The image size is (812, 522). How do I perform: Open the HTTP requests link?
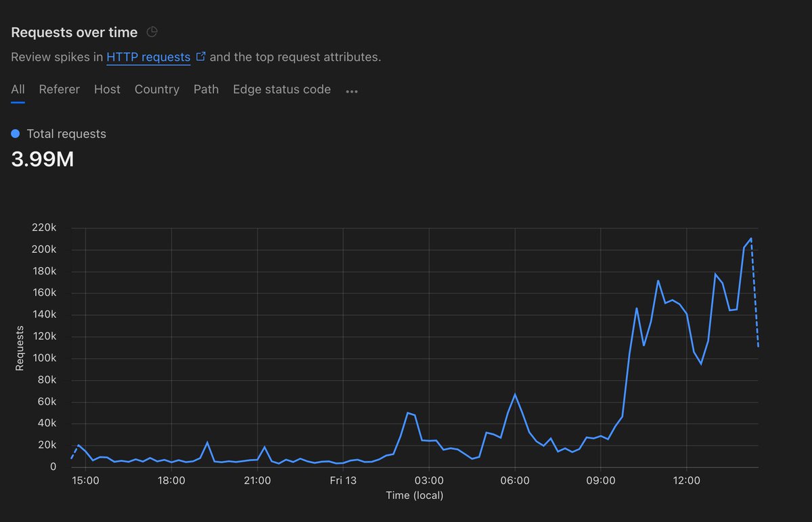click(x=148, y=57)
